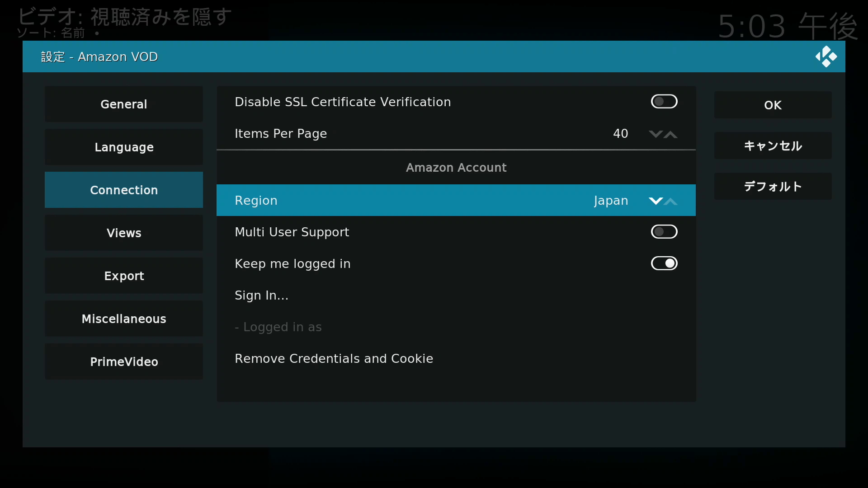Viewport: 868px width, 488px height.
Task: Open the Sign In... option
Action: (x=456, y=295)
